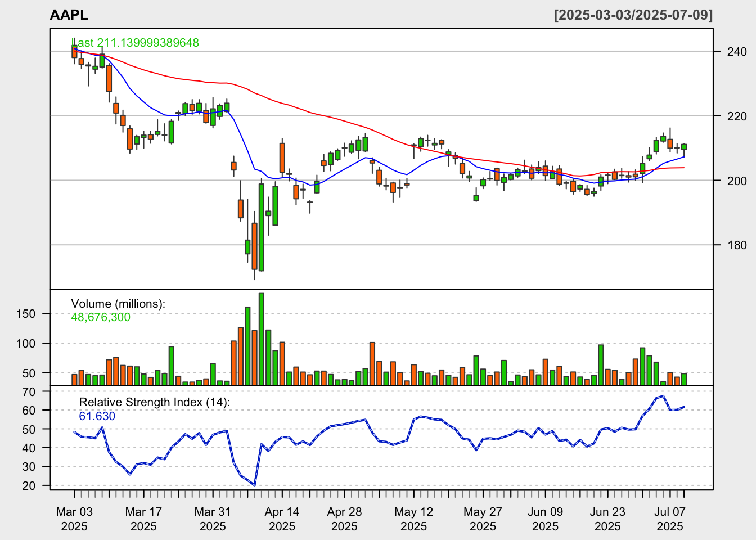
Task: Click the Jul 07 2025 date label
Action: point(670,519)
